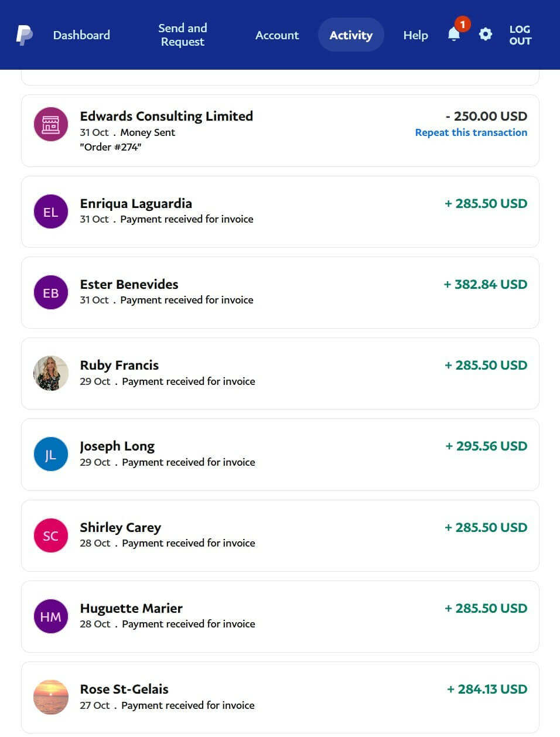Select the Activity tab

point(351,35)
